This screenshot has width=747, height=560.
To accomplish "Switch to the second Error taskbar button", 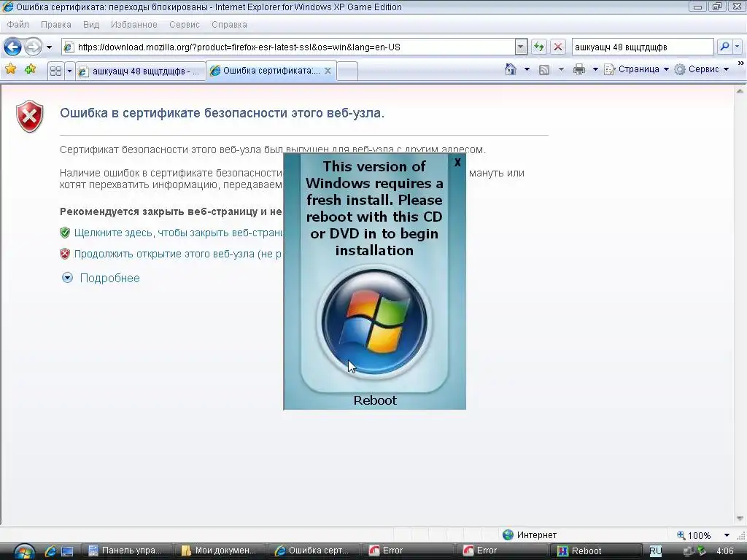I will pyautogui.click(x=500, y=551).
